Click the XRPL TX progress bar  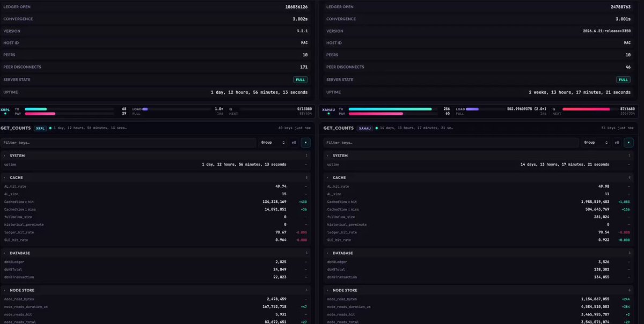click(x=69, y=109)
